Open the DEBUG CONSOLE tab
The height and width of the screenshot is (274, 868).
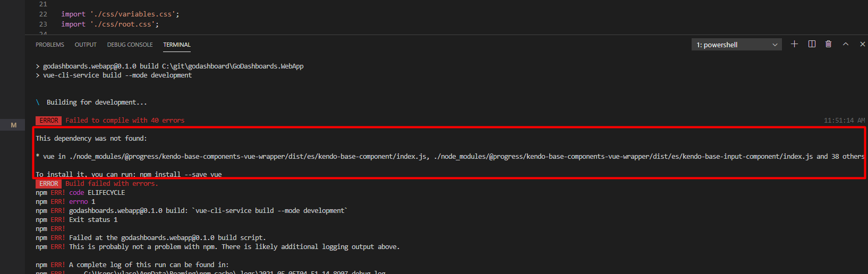pos(130,45)
